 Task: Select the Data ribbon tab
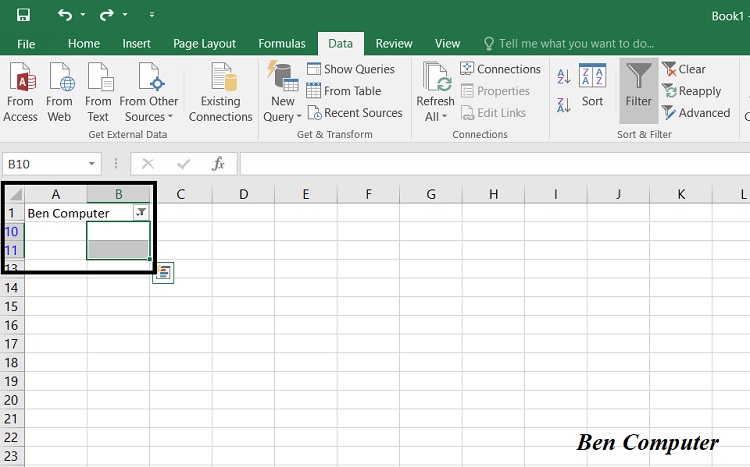341,44
